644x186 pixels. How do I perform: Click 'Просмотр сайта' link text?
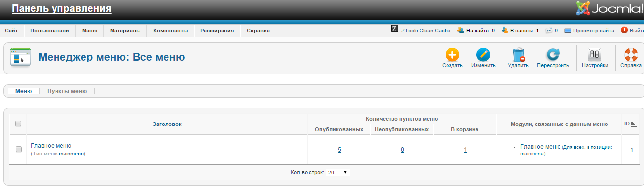(x=593, y=31)
